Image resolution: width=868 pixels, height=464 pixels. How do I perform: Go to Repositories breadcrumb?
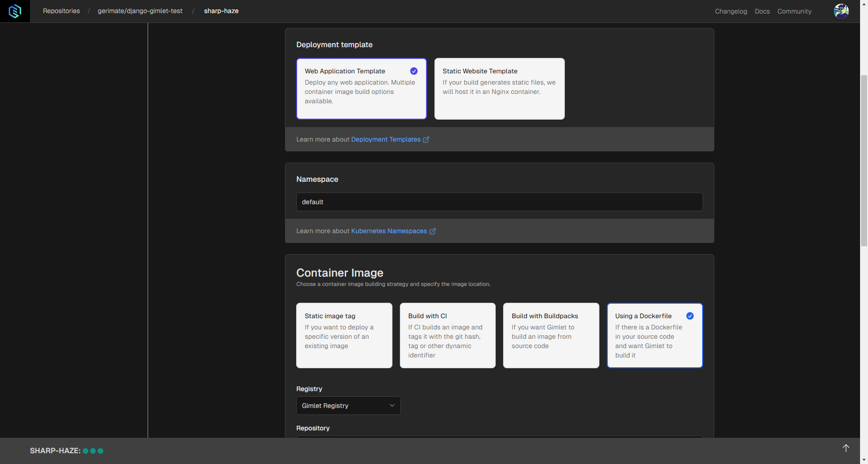pyautogui.click(x=62, y=11)
